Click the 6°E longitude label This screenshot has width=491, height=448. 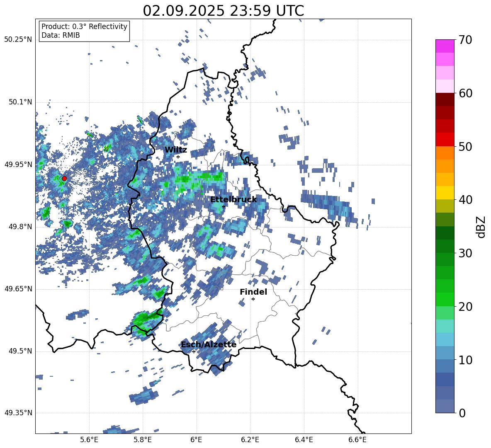point(196,440)
